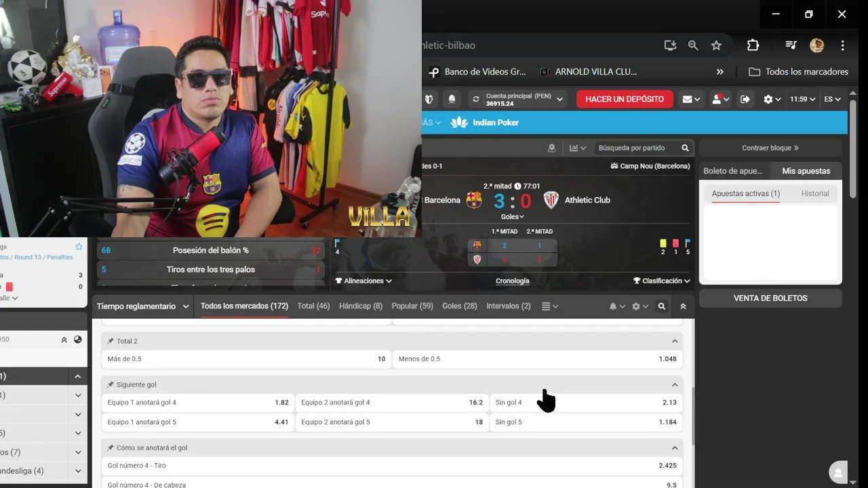Open the 11:59 time zone dropdown
The image size is (868, 488).
coord(802,99)
